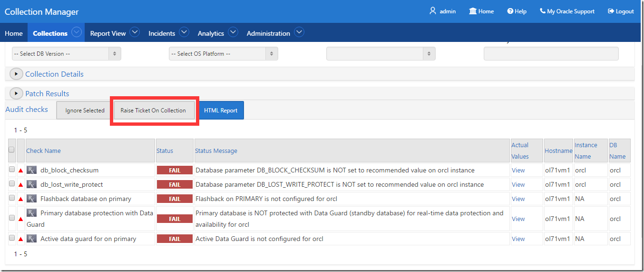Open the Select DB Version dropdown
The image size is (644, 272).
click(x=66, y=54)
